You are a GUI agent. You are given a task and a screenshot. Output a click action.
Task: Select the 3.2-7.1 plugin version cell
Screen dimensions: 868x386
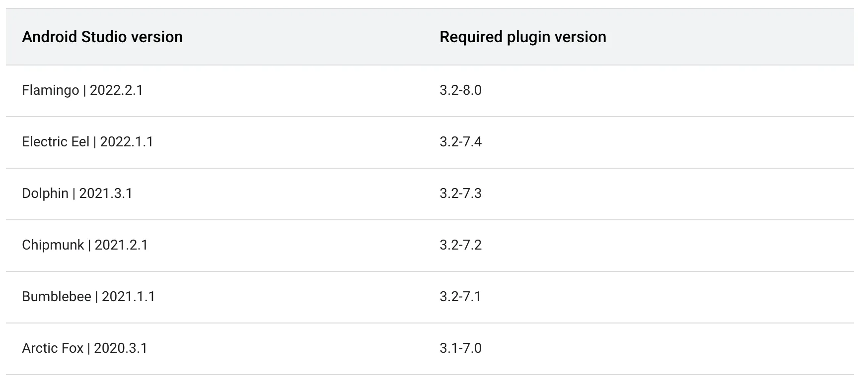[460, 297]
